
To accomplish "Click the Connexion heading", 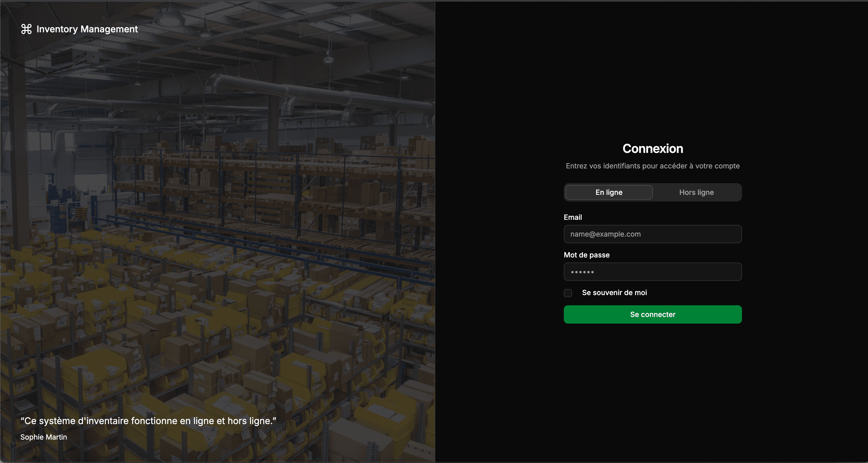I will pyautogui.click(x=652, y=149).
